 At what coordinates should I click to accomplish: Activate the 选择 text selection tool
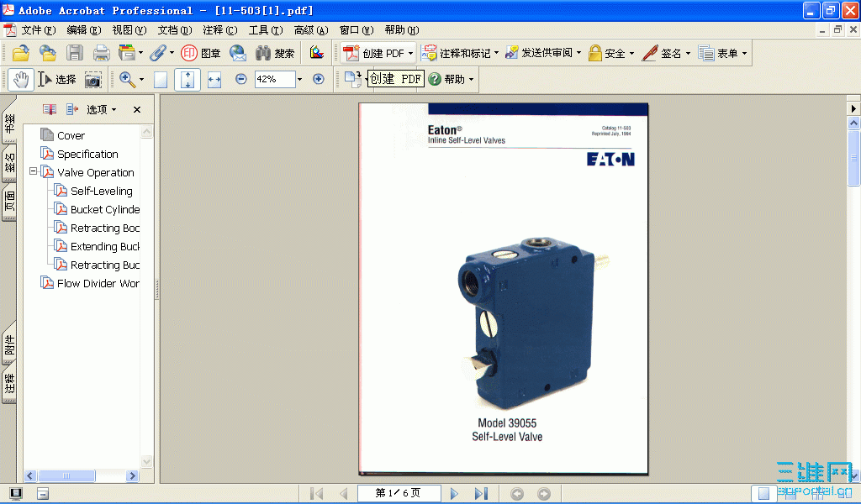tap(56, 80)
